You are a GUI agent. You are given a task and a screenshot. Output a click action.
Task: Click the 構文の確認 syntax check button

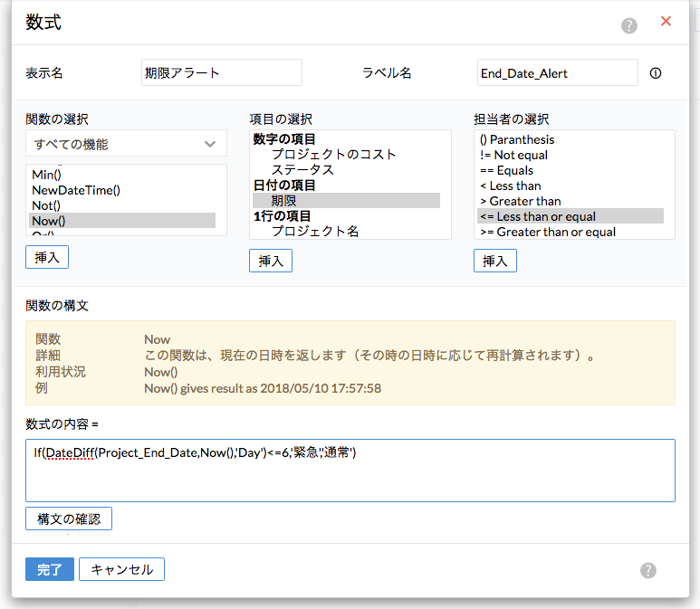coord(69,519)
